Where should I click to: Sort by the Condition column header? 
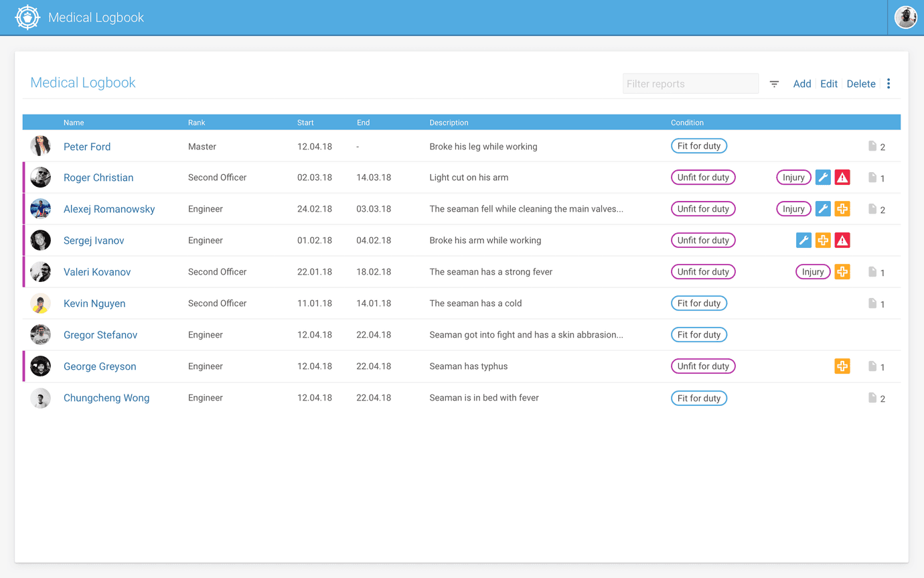[687, 123]
